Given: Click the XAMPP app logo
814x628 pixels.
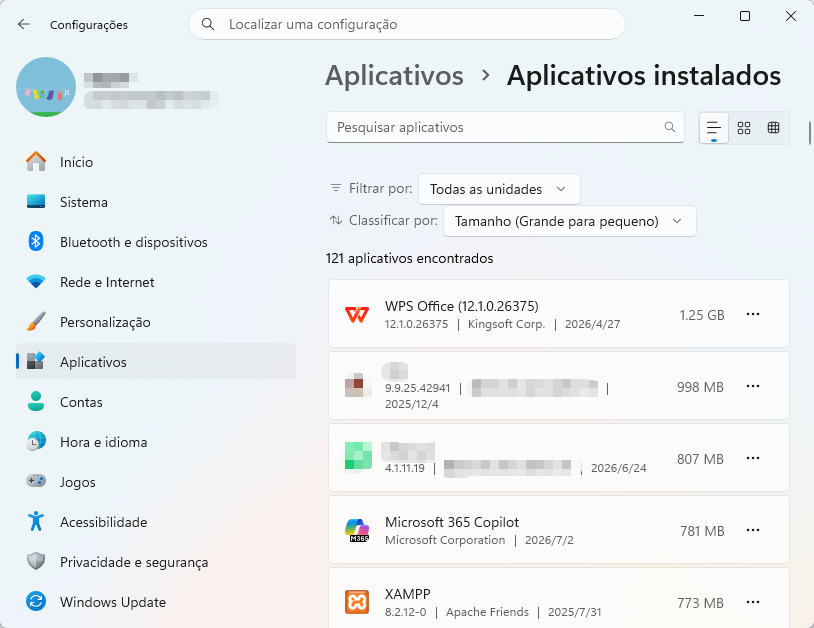Looking at the screenshot, I should [x=357, y=602].
